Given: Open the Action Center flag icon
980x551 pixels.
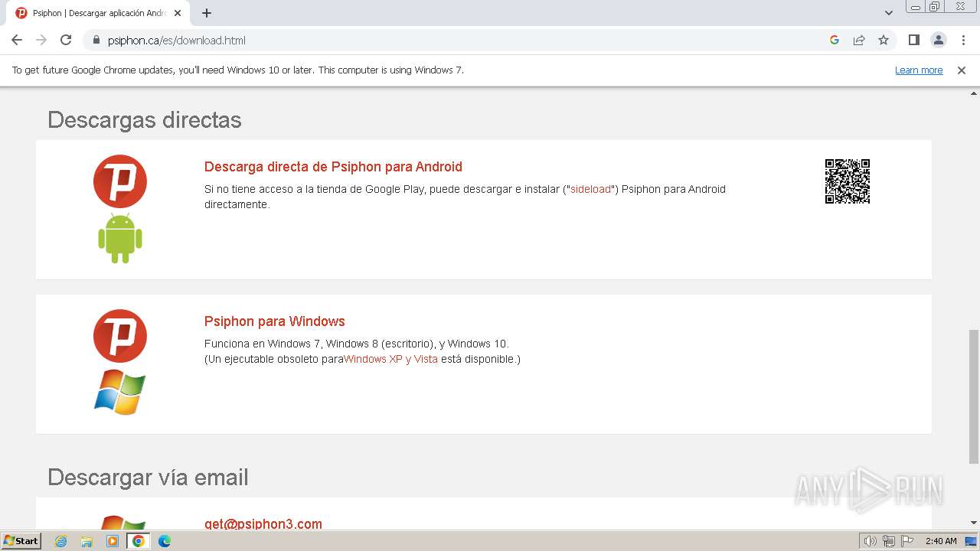Looking at the screenshot, I should 906,541.
